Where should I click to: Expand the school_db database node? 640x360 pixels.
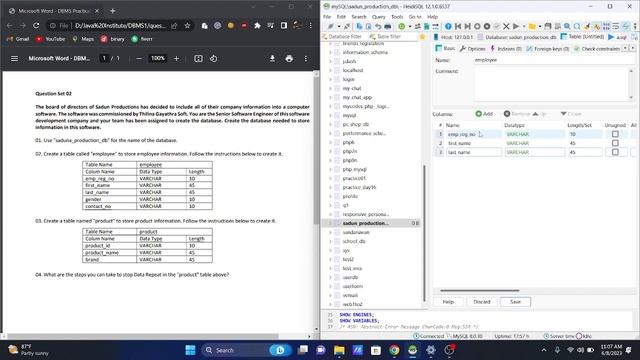pyautogui.click(x=330, y=241)
